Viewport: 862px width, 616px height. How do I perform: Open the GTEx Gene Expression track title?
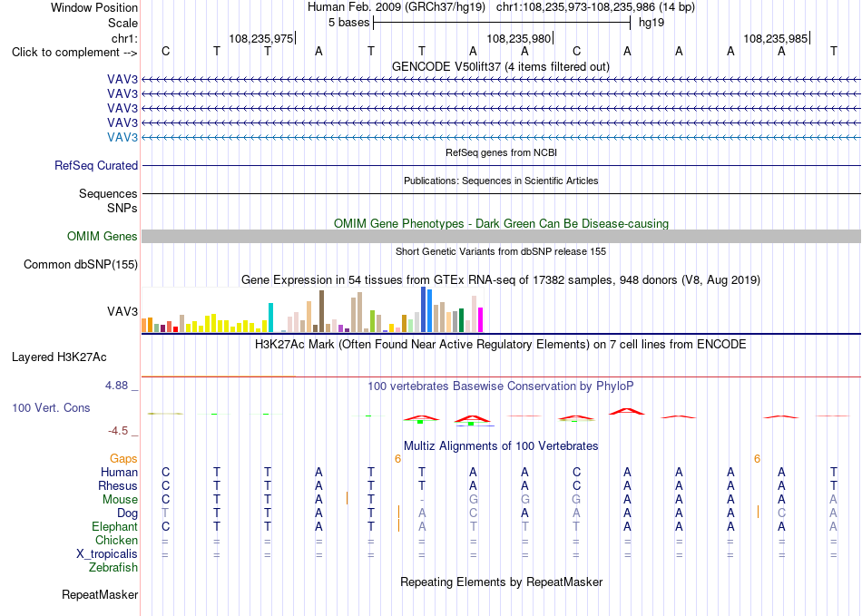pyautogui.click(x=501, y=279)
